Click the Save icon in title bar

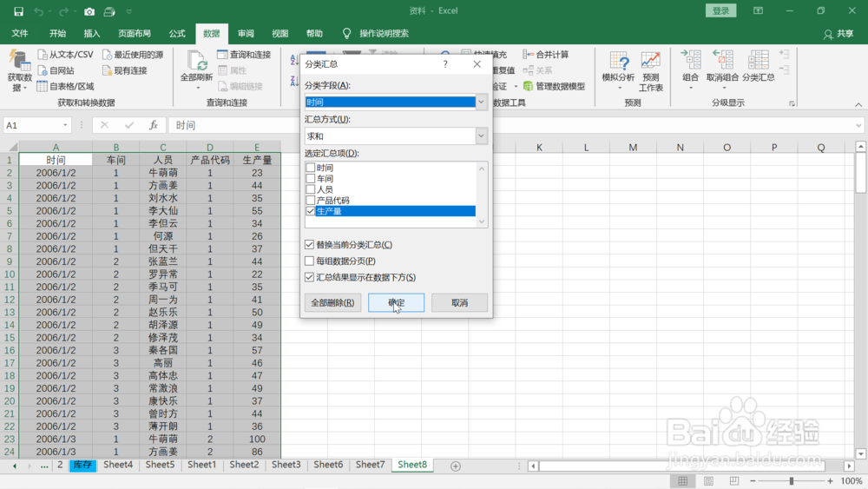tap(18, 11)
